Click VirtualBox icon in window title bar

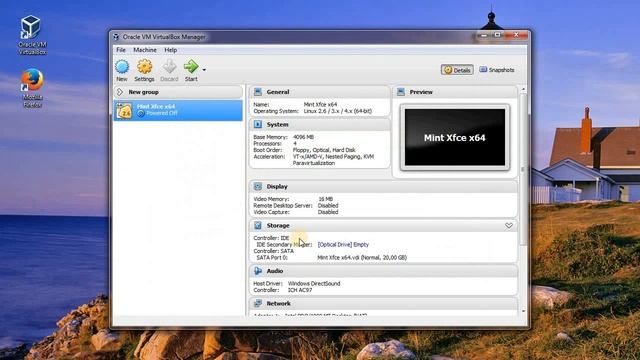(116, 37)
